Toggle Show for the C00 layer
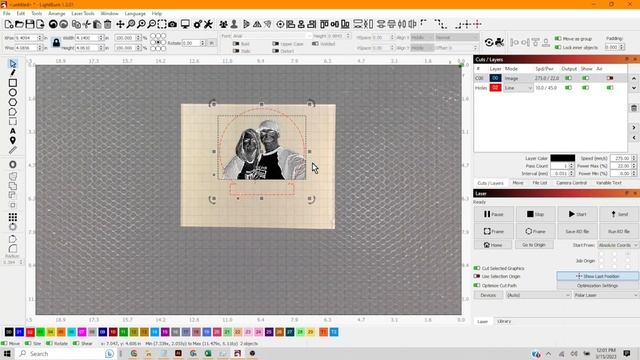Screen dimensions: 640x360 tap(586, 78)
